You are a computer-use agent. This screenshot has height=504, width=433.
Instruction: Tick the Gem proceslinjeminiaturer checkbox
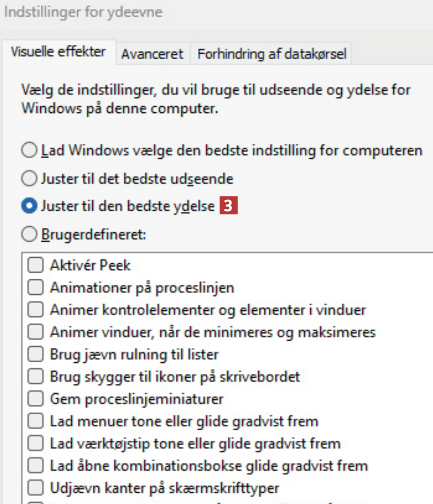(x=35, y=399)
